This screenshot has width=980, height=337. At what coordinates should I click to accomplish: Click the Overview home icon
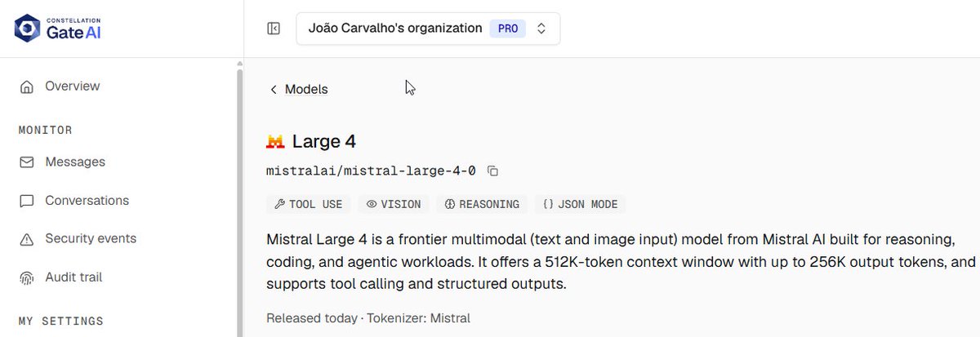pos(27,86)
